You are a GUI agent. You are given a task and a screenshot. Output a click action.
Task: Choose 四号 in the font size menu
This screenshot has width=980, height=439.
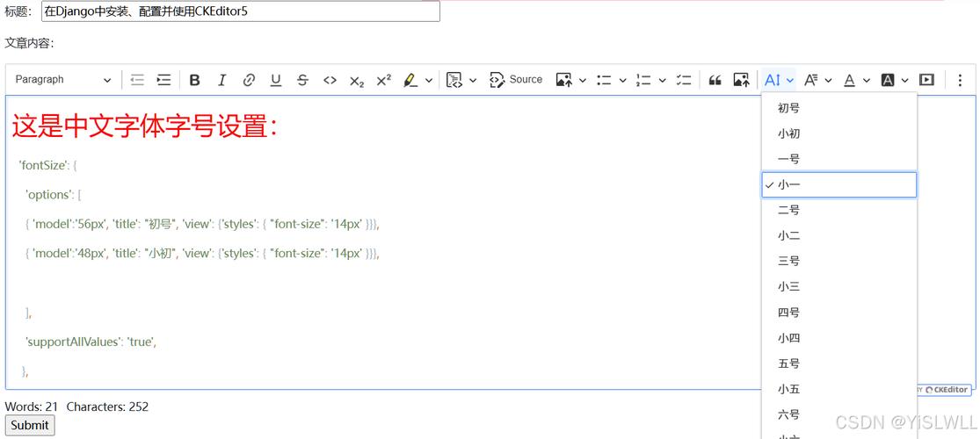point(788,313)
